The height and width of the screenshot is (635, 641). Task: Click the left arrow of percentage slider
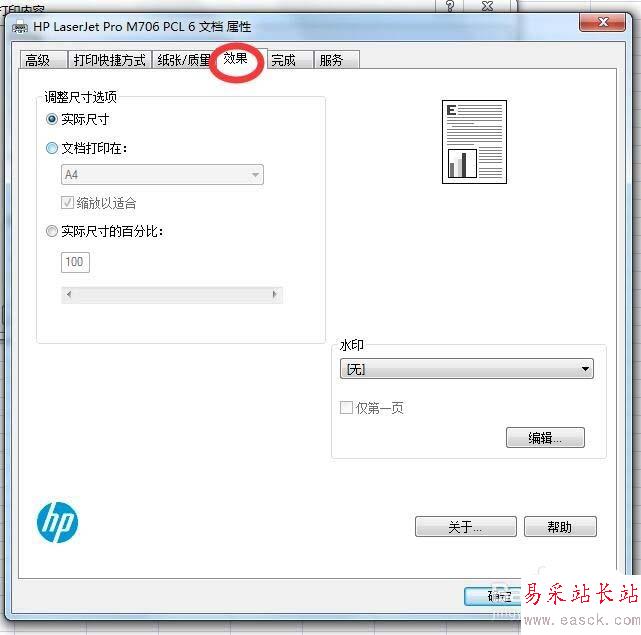tap(69, 294)
